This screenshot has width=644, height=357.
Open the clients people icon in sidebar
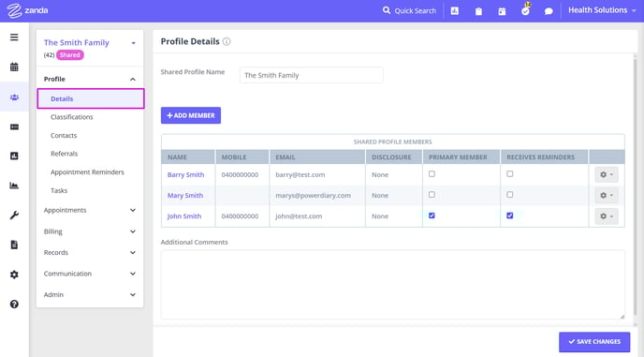[x=14, y=97]
